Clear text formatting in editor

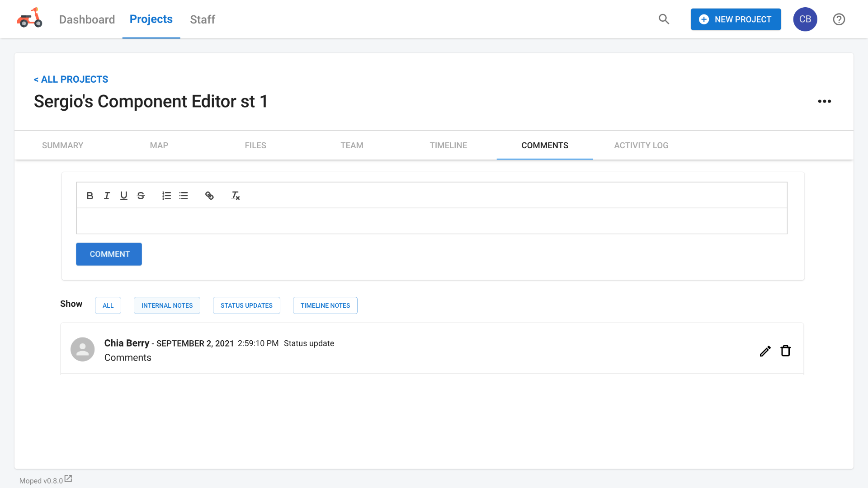pos(235,196)
